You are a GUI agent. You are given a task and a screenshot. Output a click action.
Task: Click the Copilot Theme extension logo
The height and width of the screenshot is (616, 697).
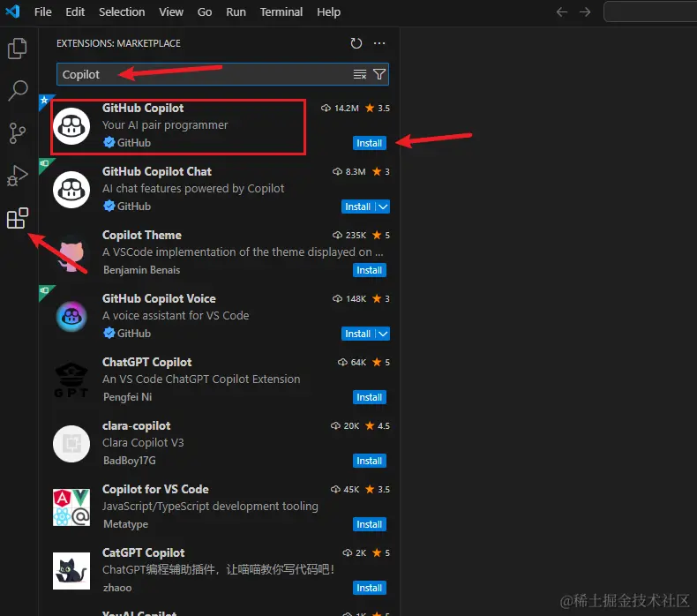click(71, 253)
